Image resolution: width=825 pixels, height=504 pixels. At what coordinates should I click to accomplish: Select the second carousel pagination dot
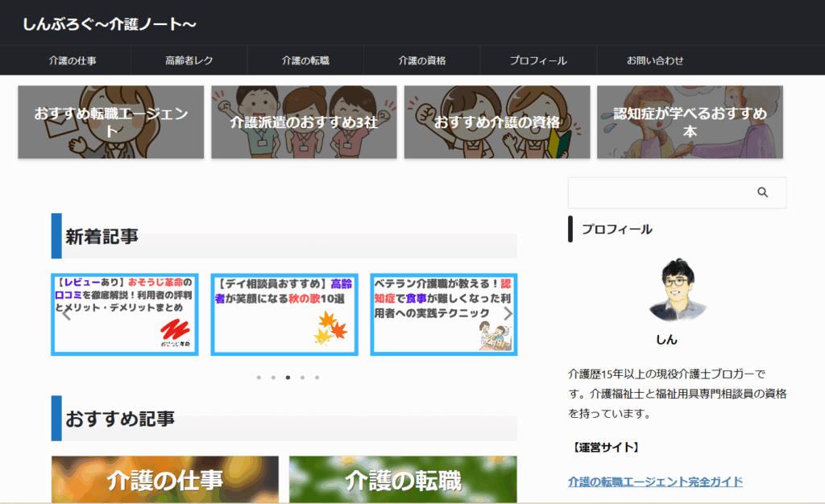coord(273,377)
